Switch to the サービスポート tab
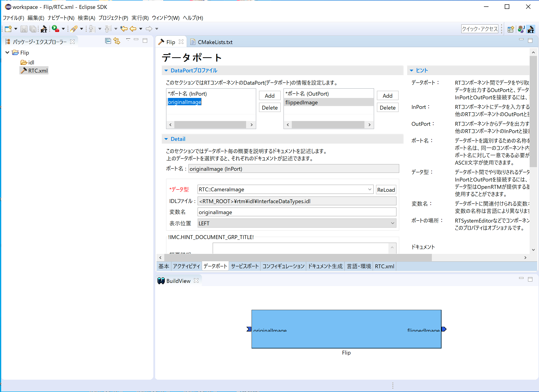This screenshot has width=539, height=392. [245, 266]
